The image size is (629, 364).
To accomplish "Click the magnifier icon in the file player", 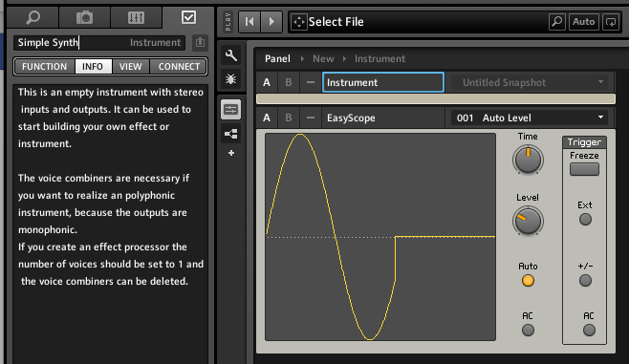I will [x=556, y=22].
